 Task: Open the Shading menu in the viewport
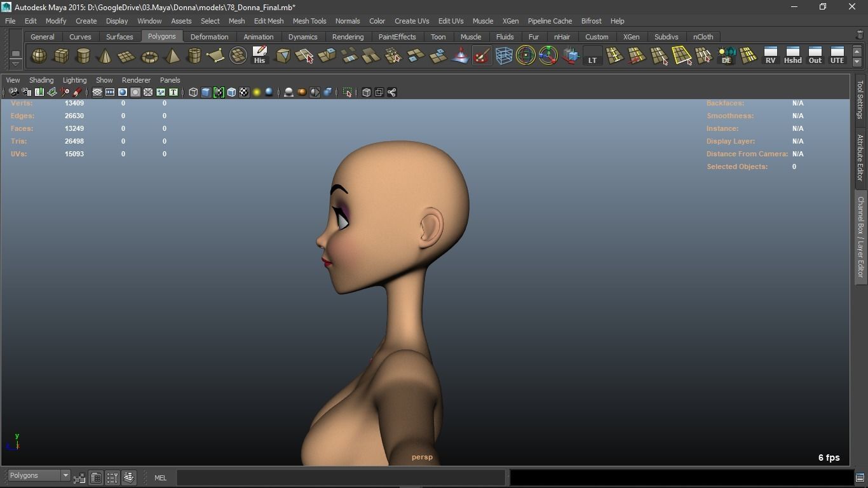tap(41, 80)
